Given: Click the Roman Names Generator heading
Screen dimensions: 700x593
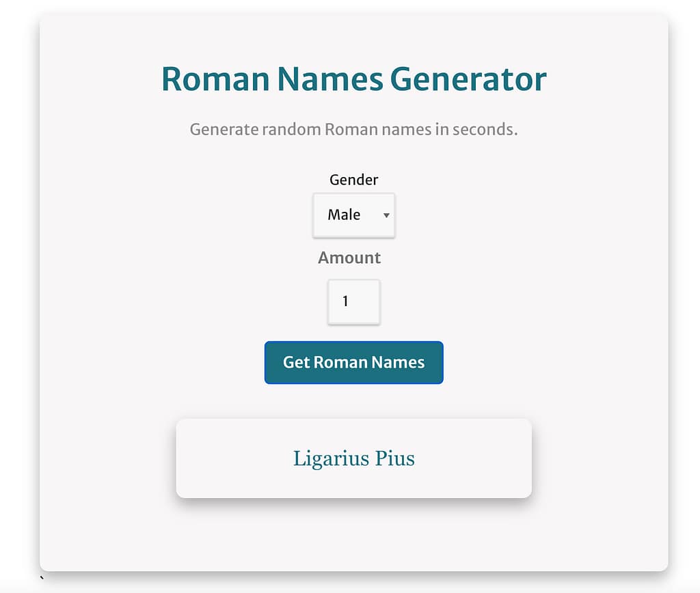Looking at the screenshot, I should coord(353,79).
